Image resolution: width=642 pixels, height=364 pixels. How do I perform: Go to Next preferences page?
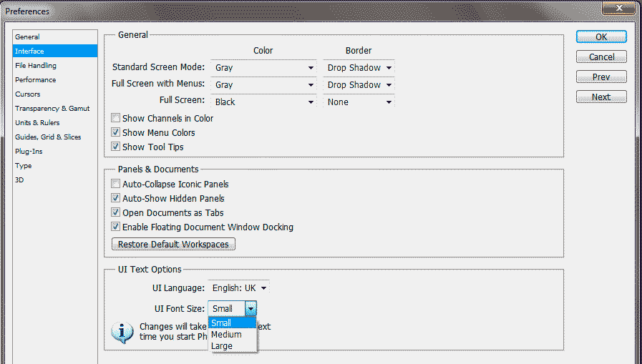pyautogui.click(x=601, y=97)
